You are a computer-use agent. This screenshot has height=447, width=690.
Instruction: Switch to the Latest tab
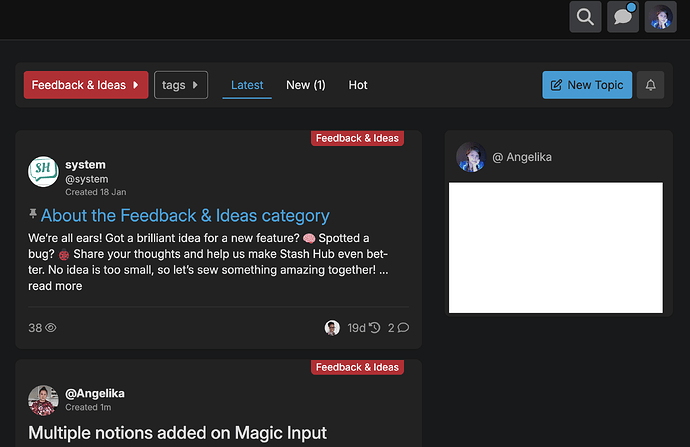coord(247,85)
